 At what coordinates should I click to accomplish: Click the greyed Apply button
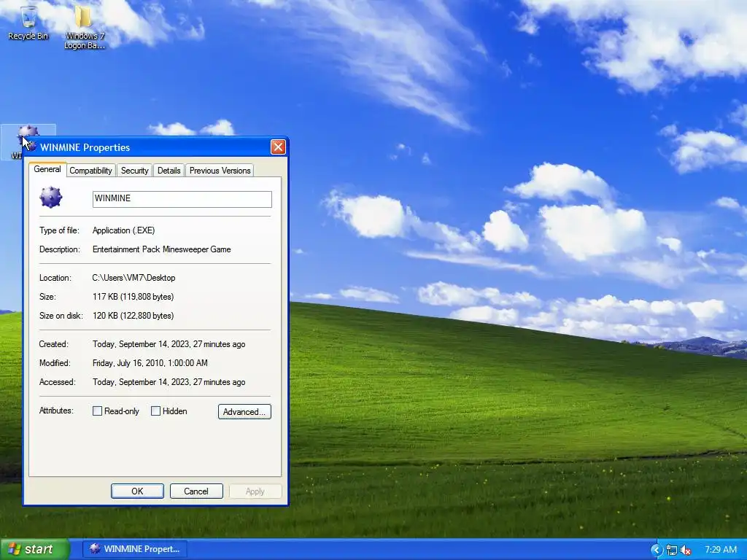[255, 491]
